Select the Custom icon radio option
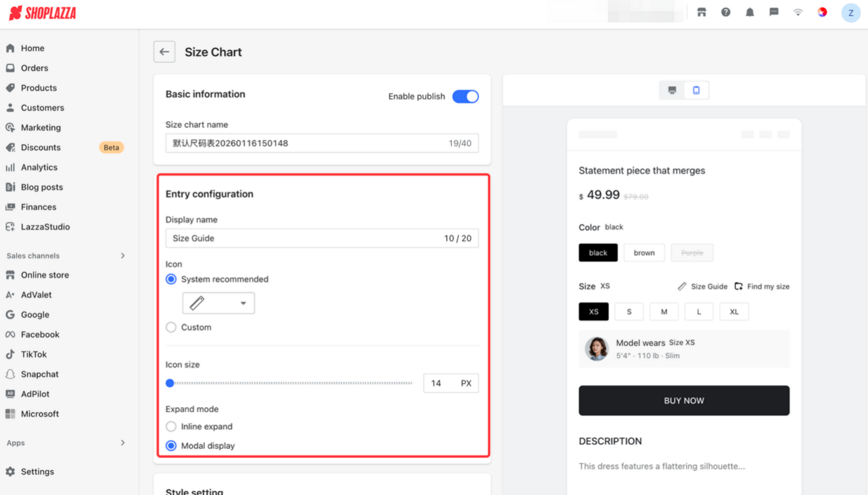The width and height of the screenshot is (868, 495). (x=171, y=327)
